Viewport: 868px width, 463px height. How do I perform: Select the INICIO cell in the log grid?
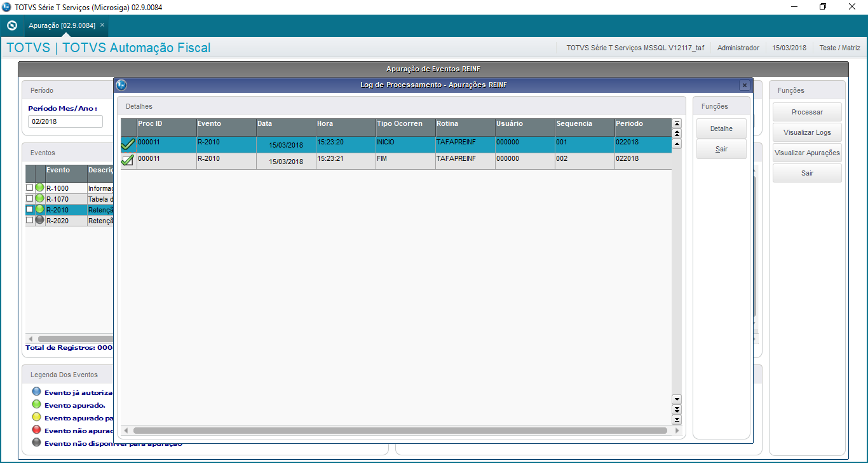click(x=405, y=144)
